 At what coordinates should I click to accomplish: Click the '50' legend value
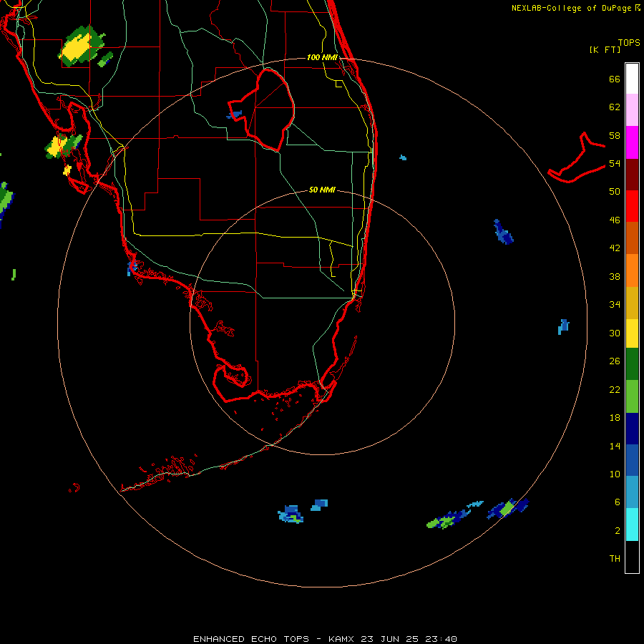click(x=615, y=192)
